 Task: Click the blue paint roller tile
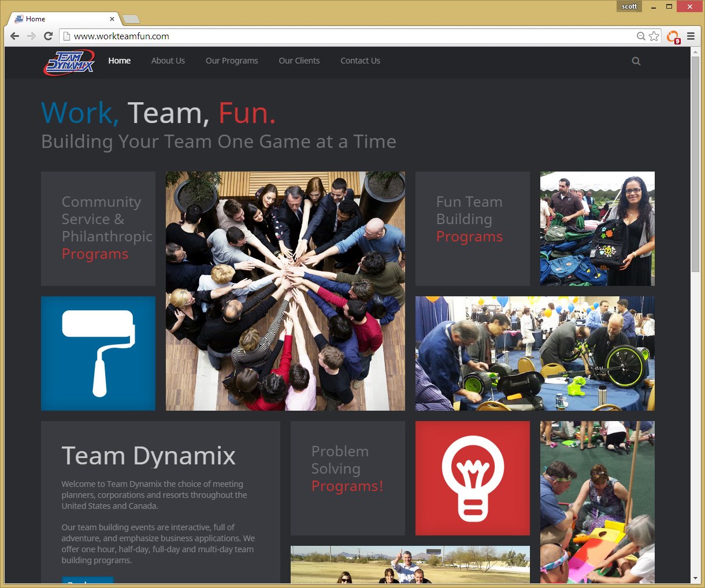tap(98, 353)
